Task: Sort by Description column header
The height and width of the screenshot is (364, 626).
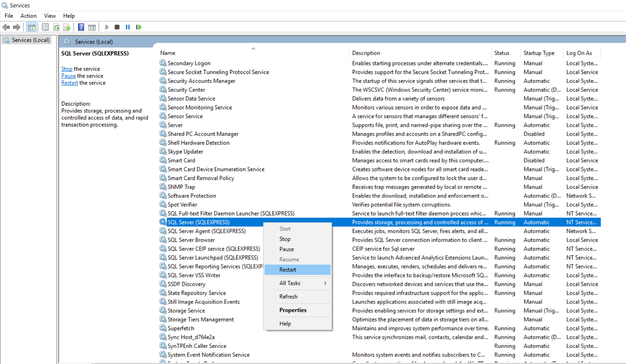Action: [x=420, y=53]
